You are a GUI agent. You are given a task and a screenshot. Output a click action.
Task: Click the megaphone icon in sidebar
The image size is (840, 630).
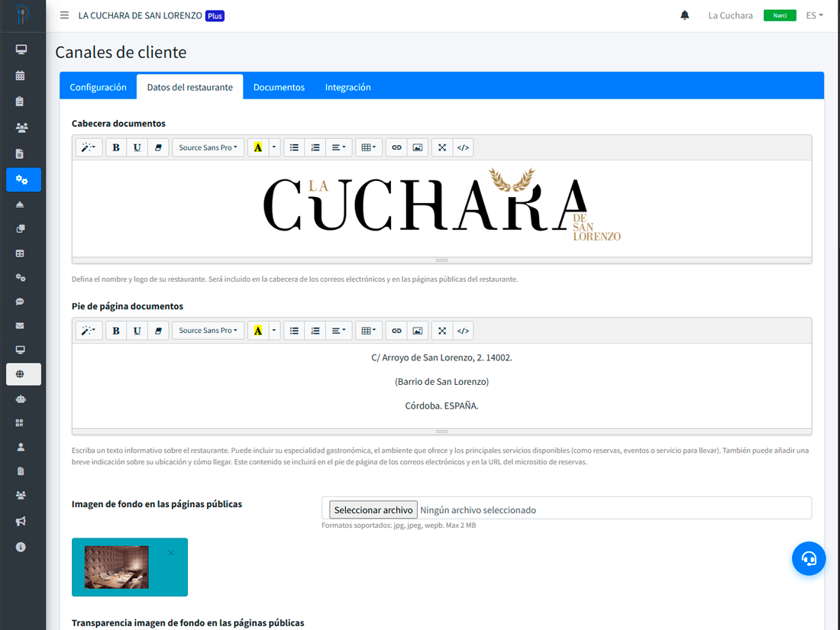coord(21,521)
